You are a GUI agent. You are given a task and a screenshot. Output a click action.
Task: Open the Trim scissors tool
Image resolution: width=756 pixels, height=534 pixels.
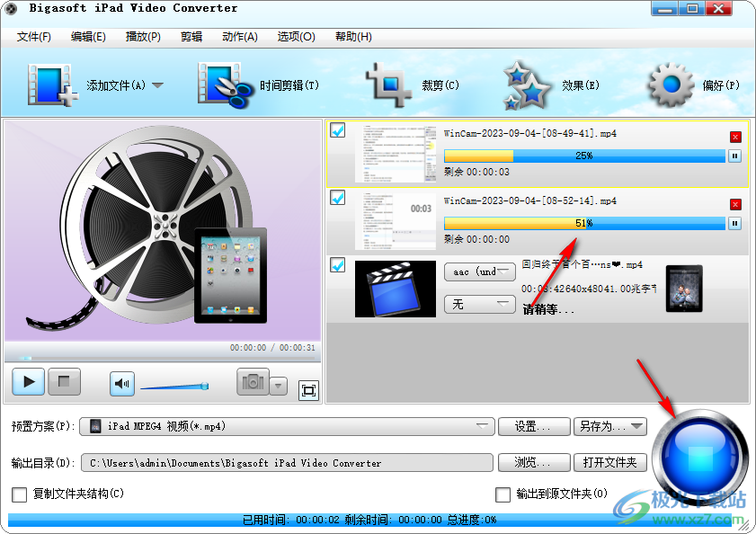pos(225,85)
